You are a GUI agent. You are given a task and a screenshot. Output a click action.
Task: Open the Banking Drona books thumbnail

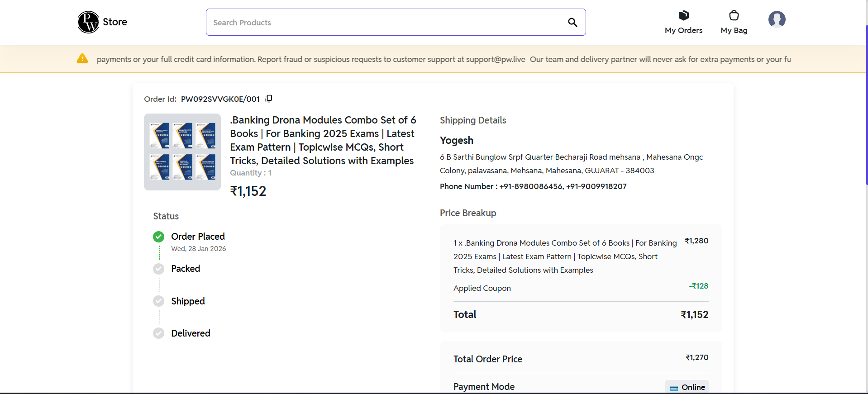182,152
